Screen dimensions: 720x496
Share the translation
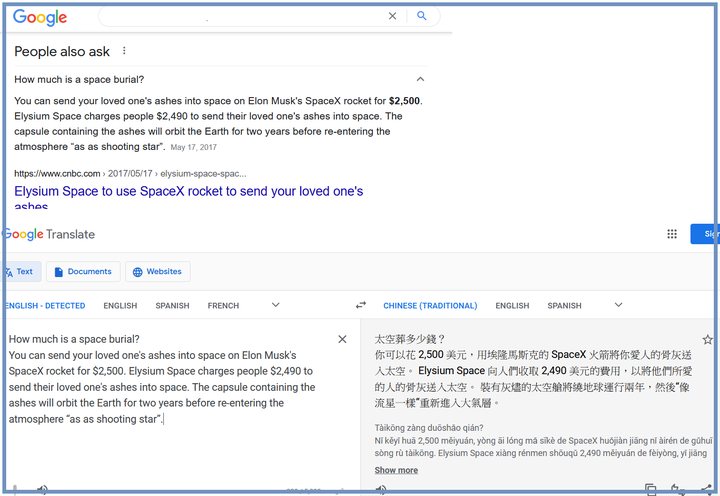[x=706, y=489]
